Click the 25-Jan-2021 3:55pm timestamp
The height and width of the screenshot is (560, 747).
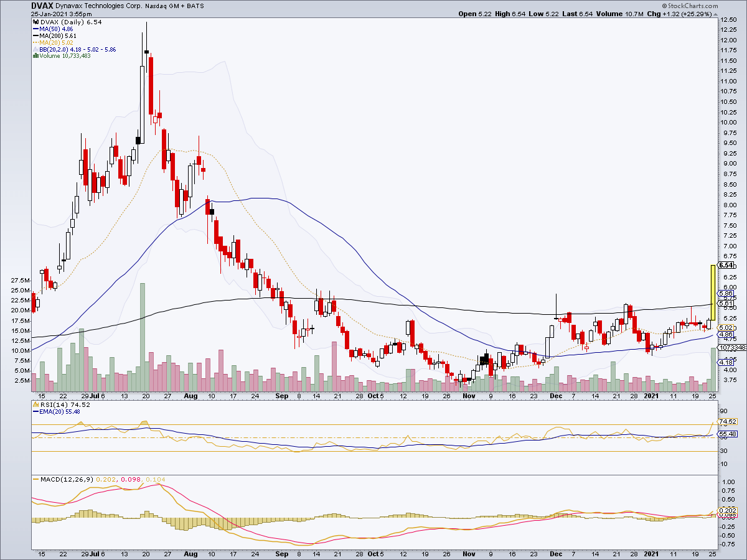pos(61,14)
